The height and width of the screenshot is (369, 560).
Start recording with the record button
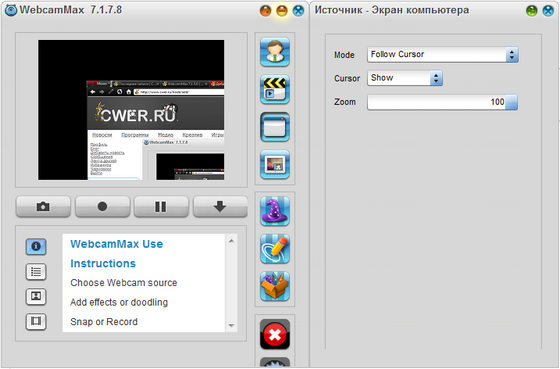click(102, 206)
